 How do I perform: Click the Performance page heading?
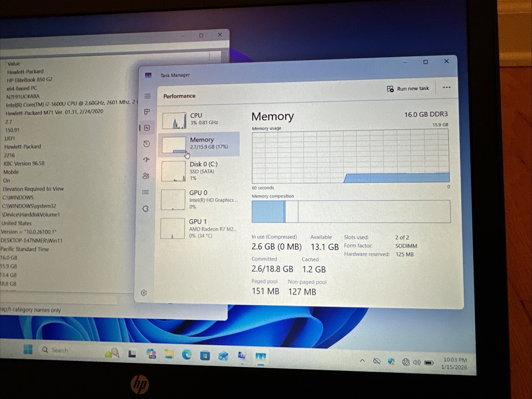tap(179, 96)
